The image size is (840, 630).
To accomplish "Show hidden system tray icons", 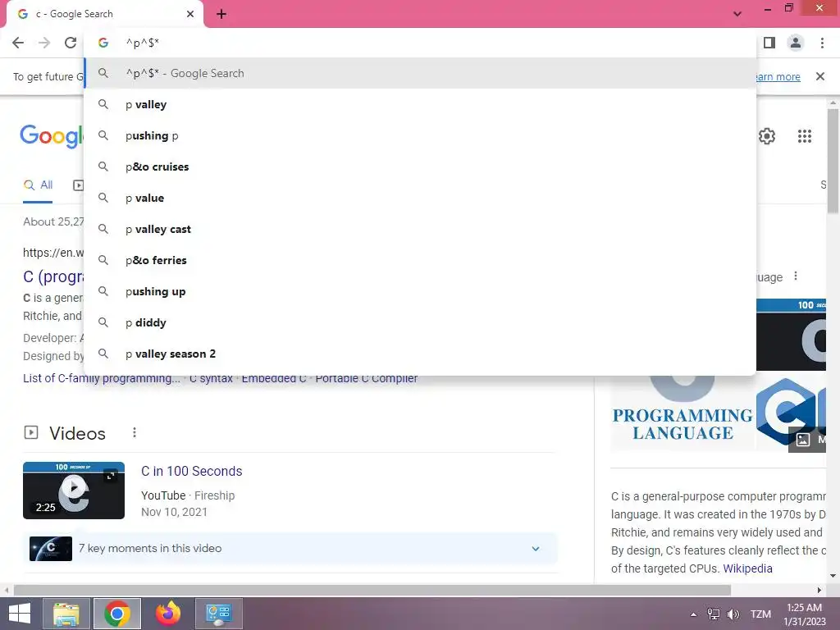I will click(693, 614).
